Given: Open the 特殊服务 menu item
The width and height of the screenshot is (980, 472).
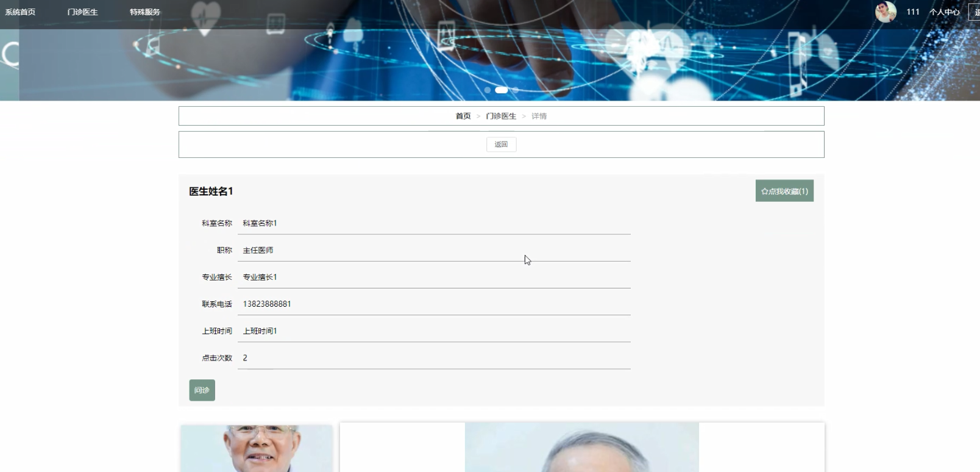Looking at the screenshot, I should pyautogui.click(x=145, y=12).
